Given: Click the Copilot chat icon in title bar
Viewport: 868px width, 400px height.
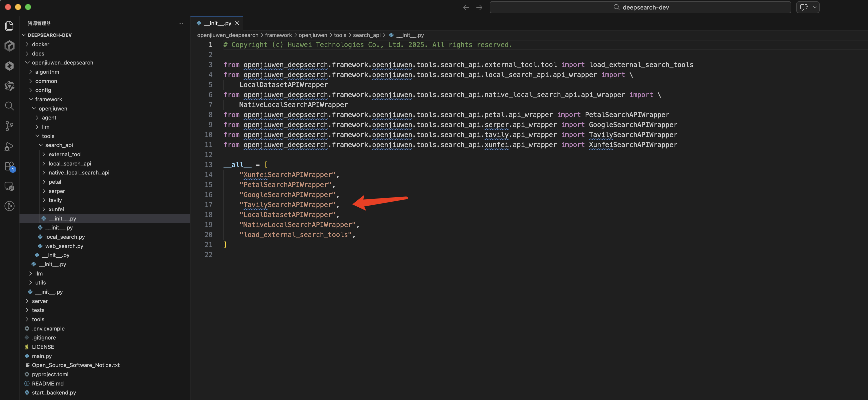Looking at the screenshot, I should click(x=804, y=7).
